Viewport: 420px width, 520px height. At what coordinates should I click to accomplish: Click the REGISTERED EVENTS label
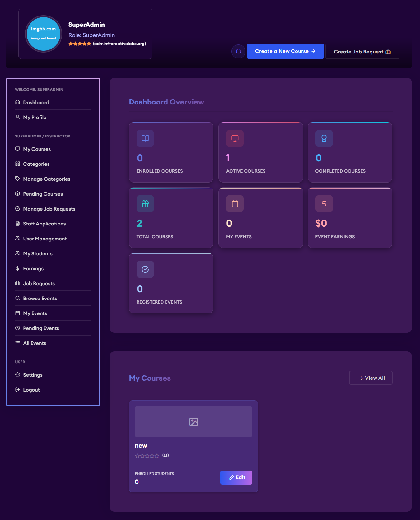159,302
